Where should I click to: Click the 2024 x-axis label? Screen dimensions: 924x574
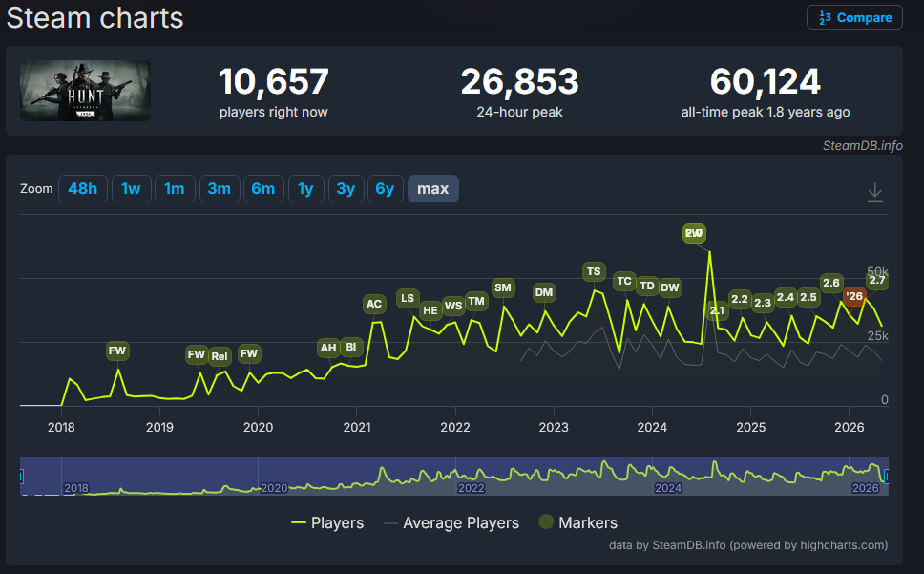pos(652,427)
